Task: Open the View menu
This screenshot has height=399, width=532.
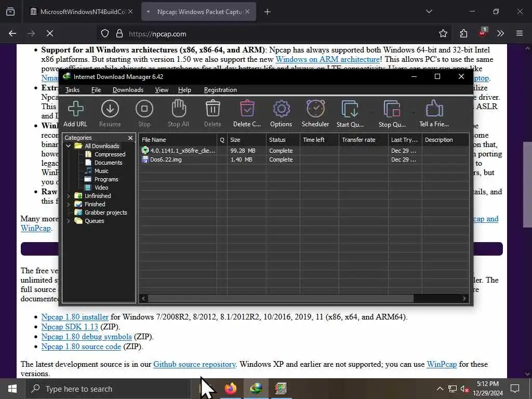Action: pyautogui.click(x=162, y=90)
